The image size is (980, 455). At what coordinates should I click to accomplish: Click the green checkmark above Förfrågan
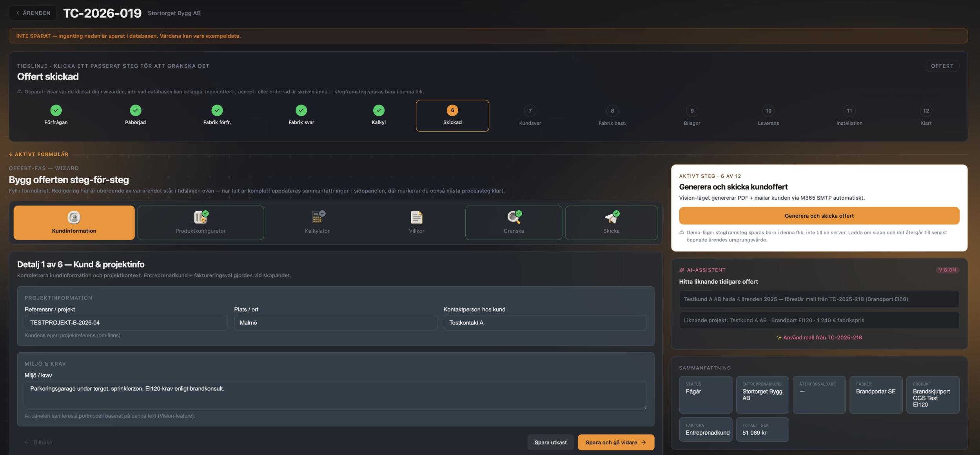point(56,110)
